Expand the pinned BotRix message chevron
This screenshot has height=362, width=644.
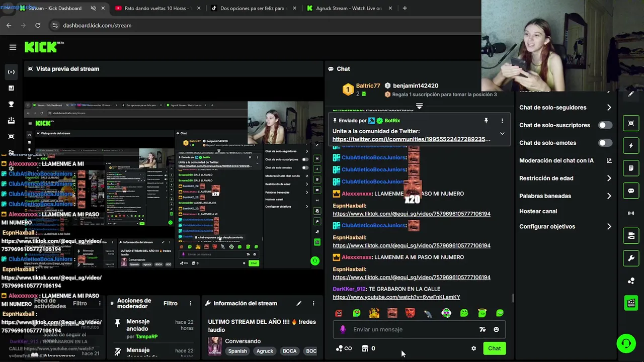click(x=502, y=134)
